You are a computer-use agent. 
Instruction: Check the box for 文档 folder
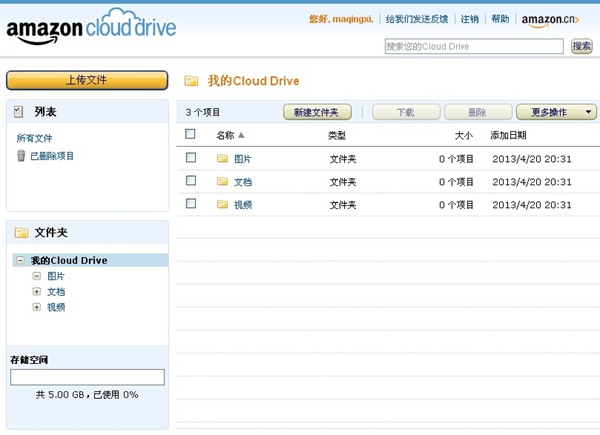191,181
